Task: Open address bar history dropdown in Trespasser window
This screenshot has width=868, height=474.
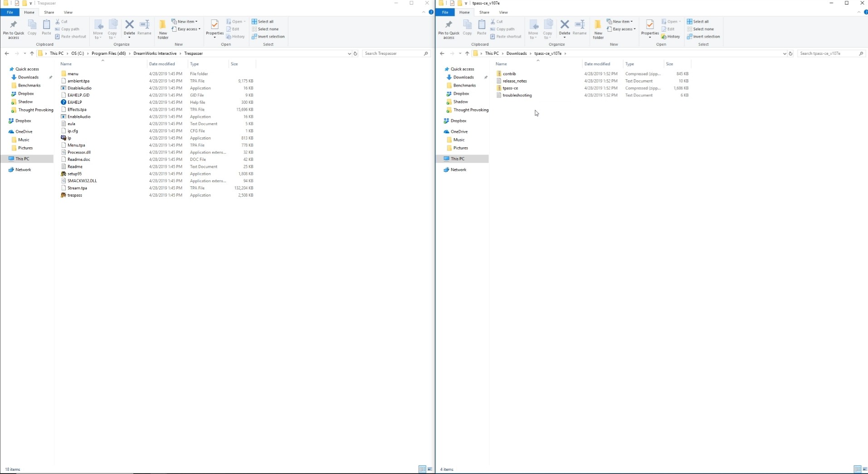Action: [349, 53]
